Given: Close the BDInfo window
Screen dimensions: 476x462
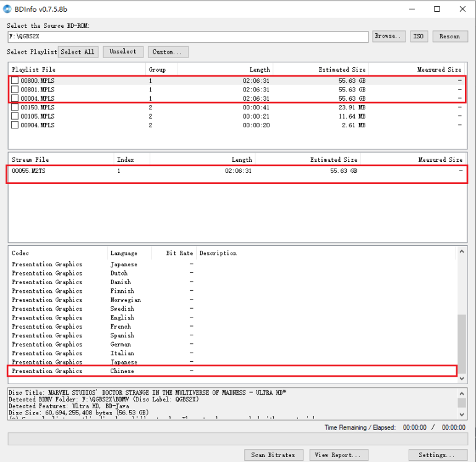Looking at the screenshot, I should (x=462, y=9).
